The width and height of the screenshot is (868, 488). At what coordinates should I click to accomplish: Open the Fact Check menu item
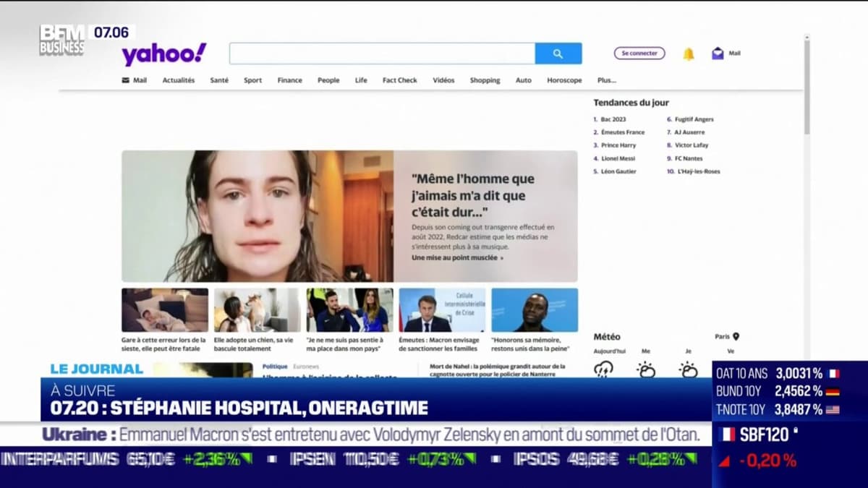pyautogui.click(x=400, y=80)
